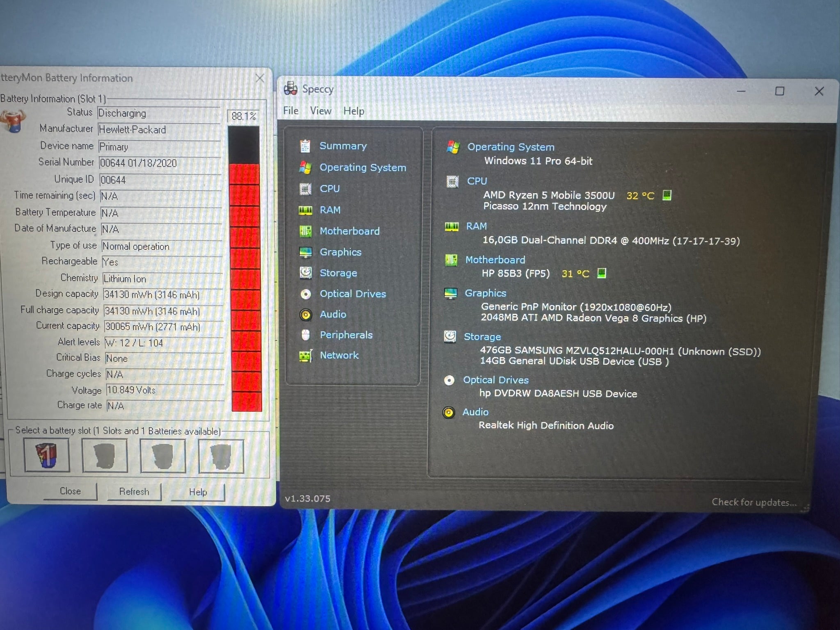
Task: Click the Motherboard icon in summary pane
Action: coord(451,260)
